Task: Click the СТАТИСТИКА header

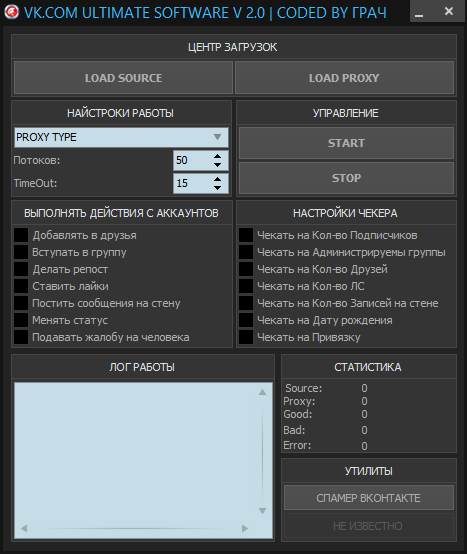Action: click(368, 367)
